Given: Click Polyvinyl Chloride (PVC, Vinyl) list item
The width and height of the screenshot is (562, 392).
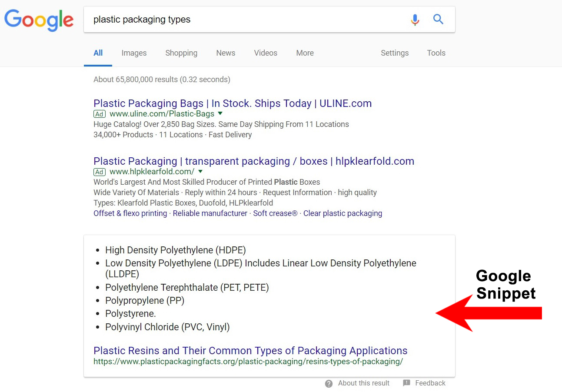Looking at the screenshot, I should coord(167,327).
